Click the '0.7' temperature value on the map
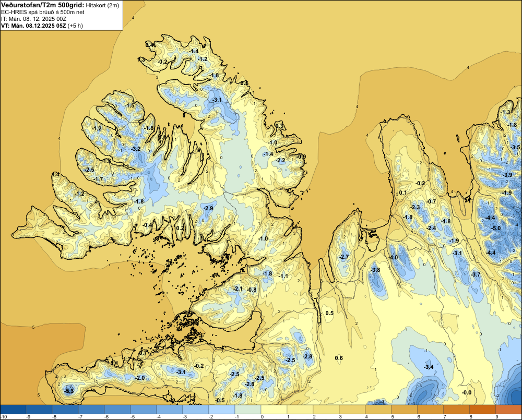Viewport: 522px width, 420px height. pos(143,353)
